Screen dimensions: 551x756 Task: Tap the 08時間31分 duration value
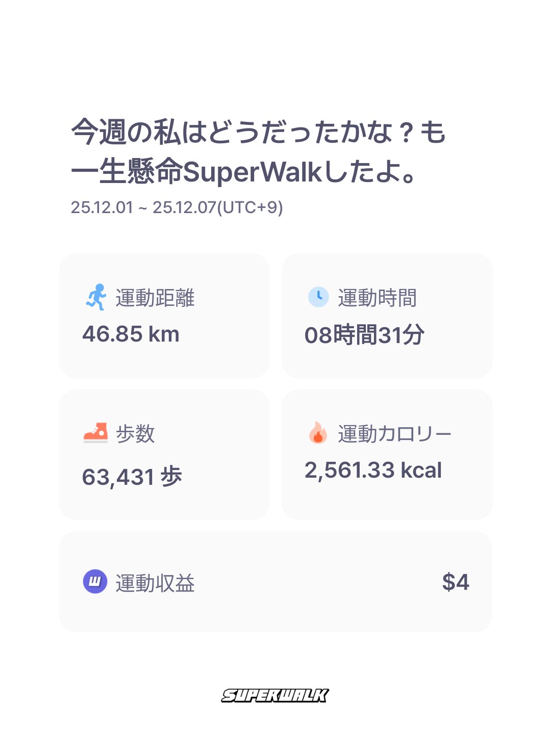(364, 335)
